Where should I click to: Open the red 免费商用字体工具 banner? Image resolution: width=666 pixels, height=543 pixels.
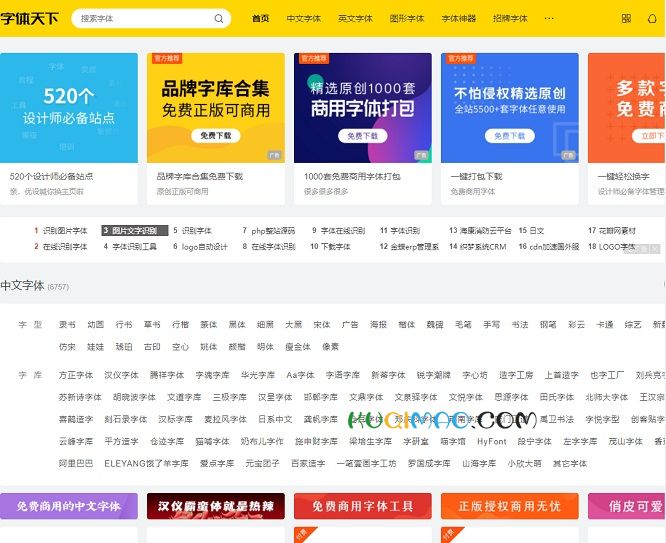pos(362,506)
